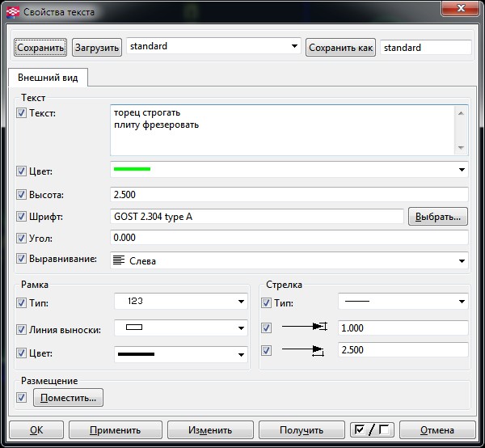Viewport: 485px width, 448px height.
Task: Toggle the arrow size 2.500 checkbox
Action: coord(266,350)
